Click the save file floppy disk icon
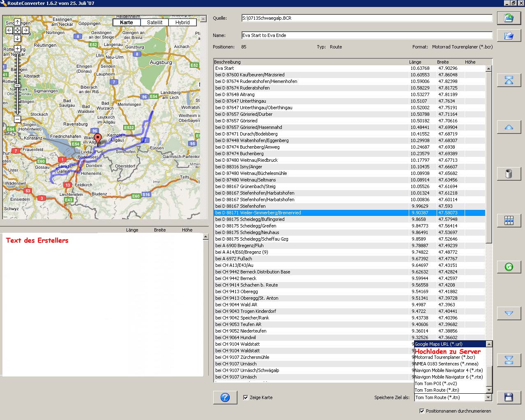Screen dimensions: 525x420 tap(509, 397)
